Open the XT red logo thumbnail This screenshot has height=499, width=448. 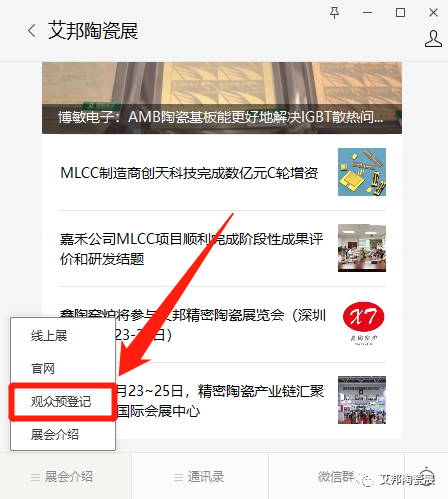click(x=362, y=324)
